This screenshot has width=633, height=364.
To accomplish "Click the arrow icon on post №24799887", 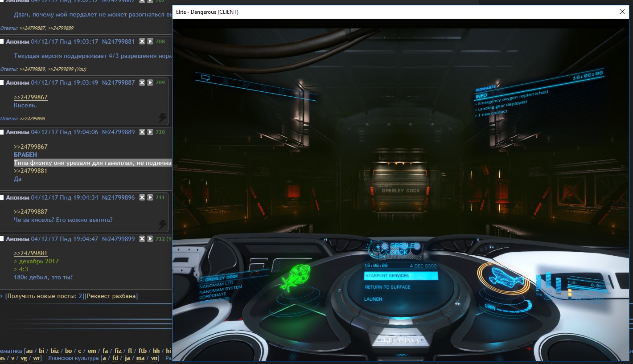I will tap(150, 82).
